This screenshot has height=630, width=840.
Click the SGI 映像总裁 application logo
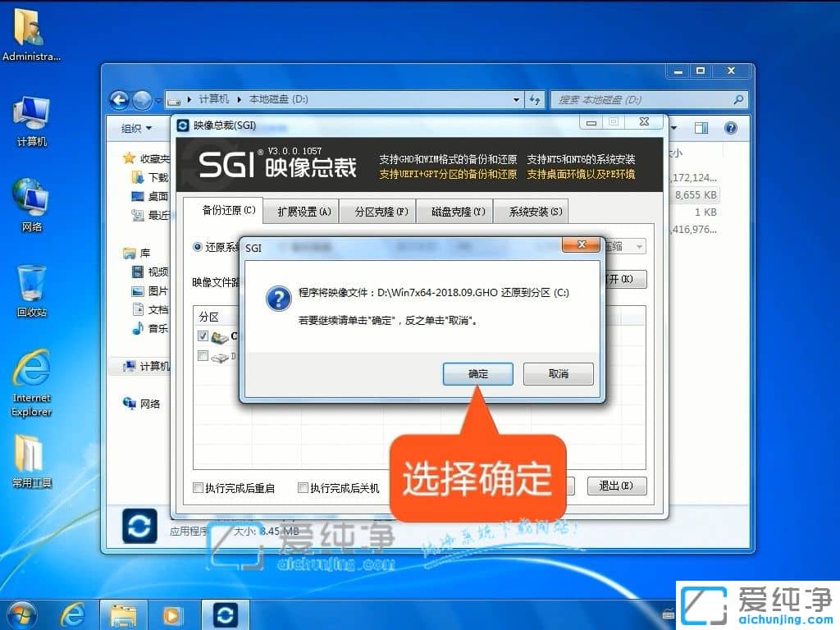click(226, 163)
